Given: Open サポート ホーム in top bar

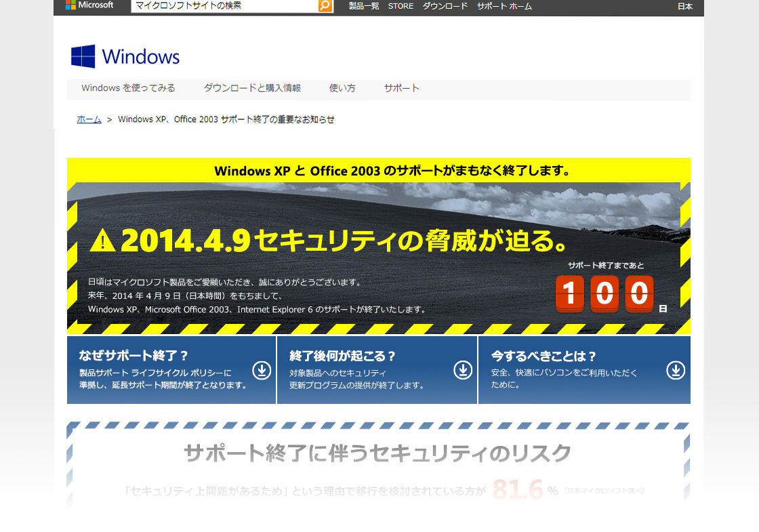Looking at the screenshot, I should 504,6.
